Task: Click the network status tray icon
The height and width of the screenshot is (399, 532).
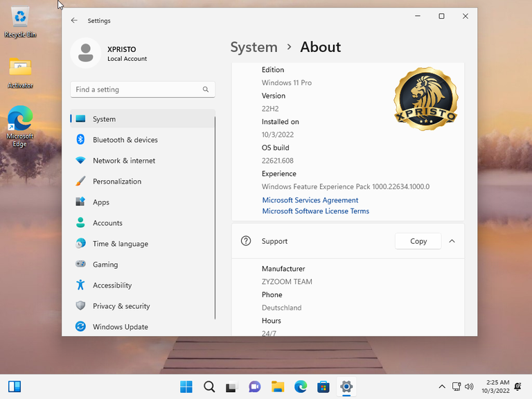Action: 456,387
